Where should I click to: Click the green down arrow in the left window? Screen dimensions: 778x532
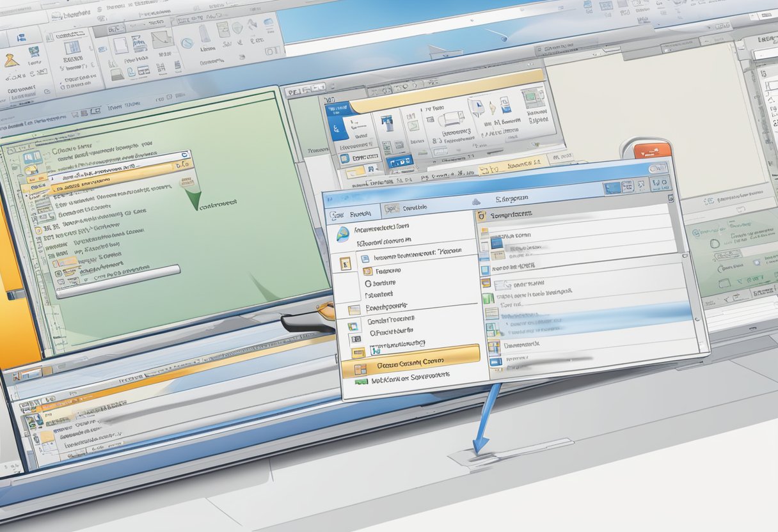[193, 199]
